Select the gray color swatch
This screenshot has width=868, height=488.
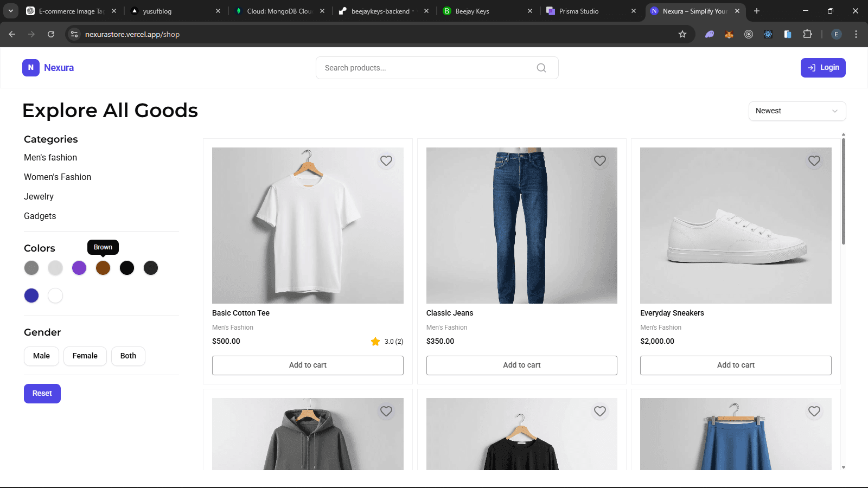(x=31, y=268)
